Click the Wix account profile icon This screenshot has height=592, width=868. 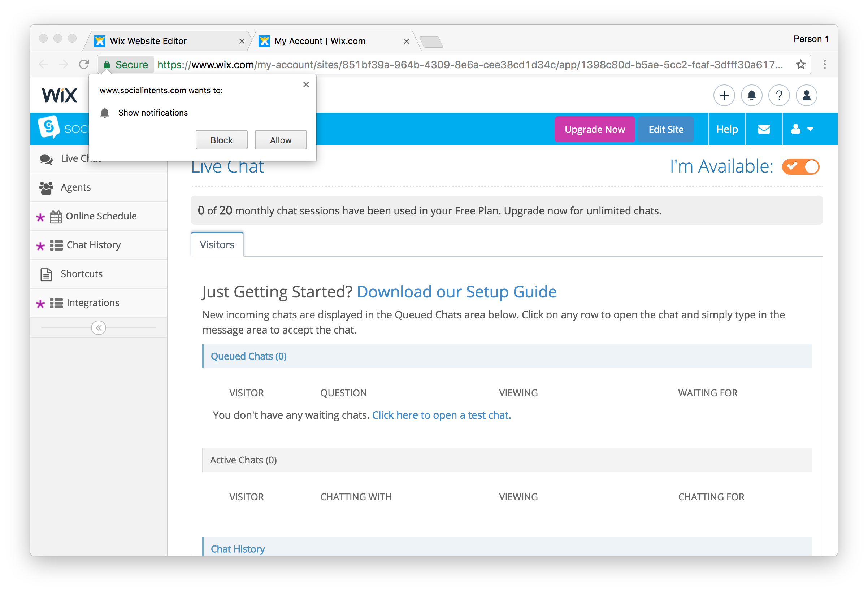806,96
